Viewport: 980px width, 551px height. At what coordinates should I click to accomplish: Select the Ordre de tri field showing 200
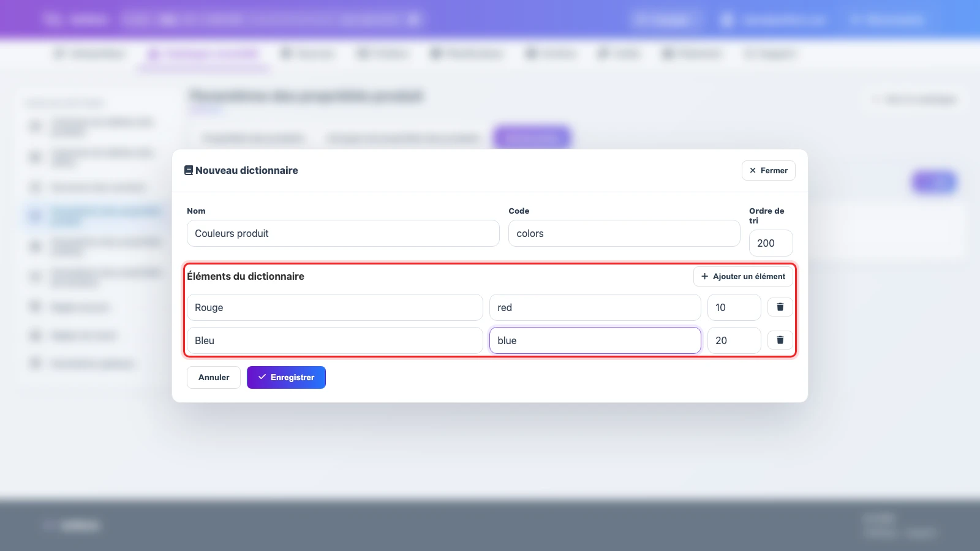pos(771,243)
